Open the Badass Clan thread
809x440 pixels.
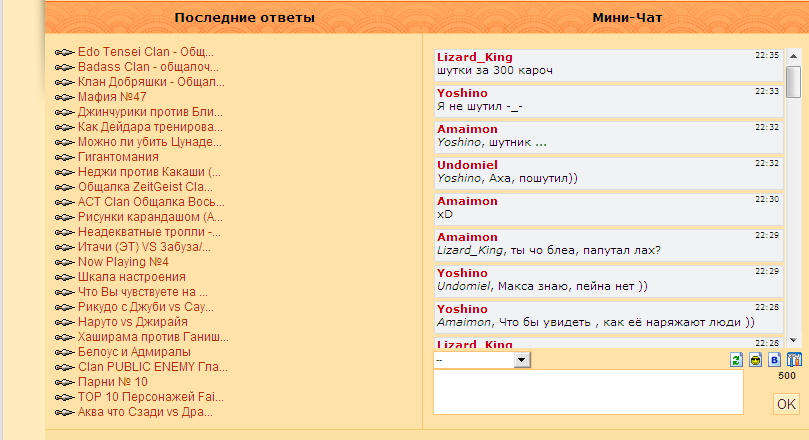[x=148, y=67]
